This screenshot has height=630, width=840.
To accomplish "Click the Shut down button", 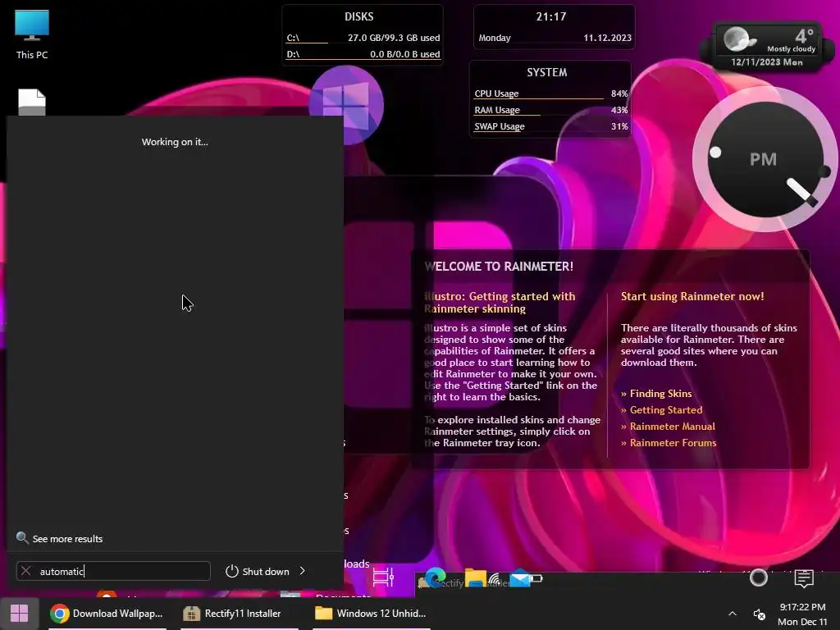I will pos(258,571).
